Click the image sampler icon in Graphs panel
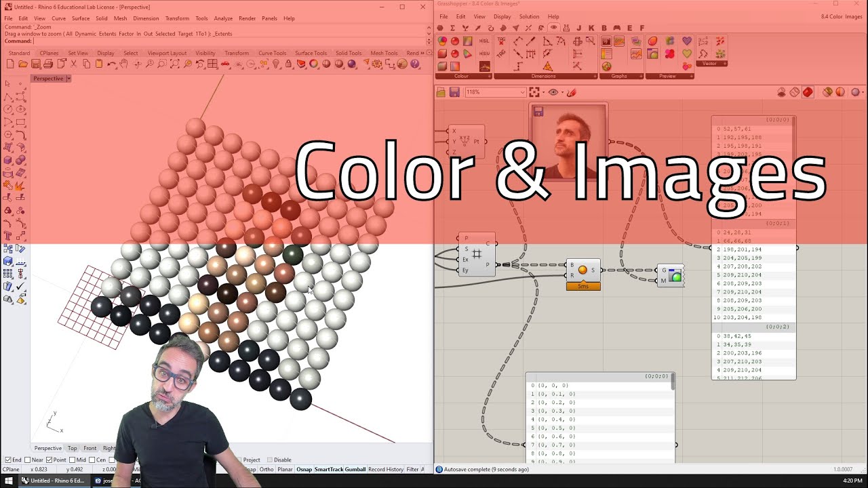The height and width of the screenshot is (488, 868). pos(635,41)
